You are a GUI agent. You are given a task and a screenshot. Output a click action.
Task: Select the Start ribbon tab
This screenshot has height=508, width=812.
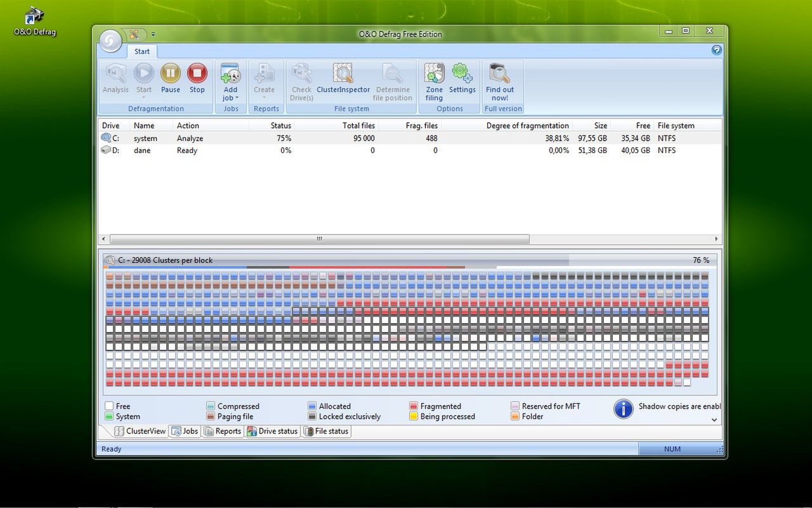pyautogui.click(x=142, y=51)
